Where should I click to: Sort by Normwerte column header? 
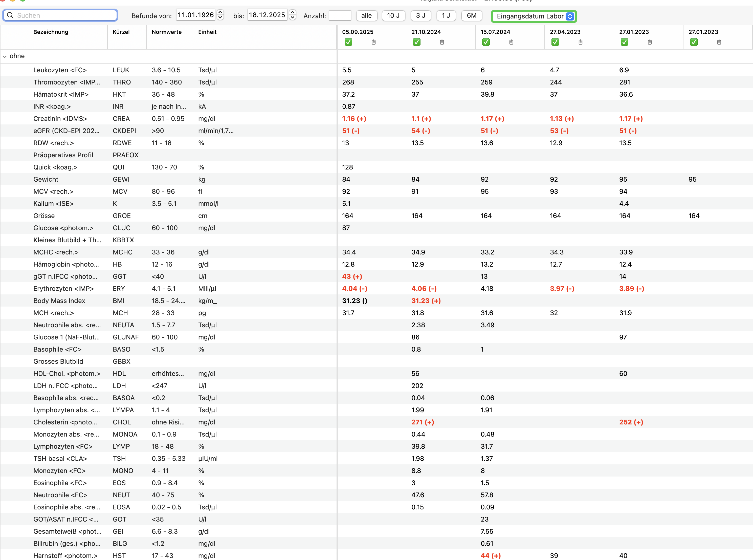pyautogui.click(x=167, y=32)
